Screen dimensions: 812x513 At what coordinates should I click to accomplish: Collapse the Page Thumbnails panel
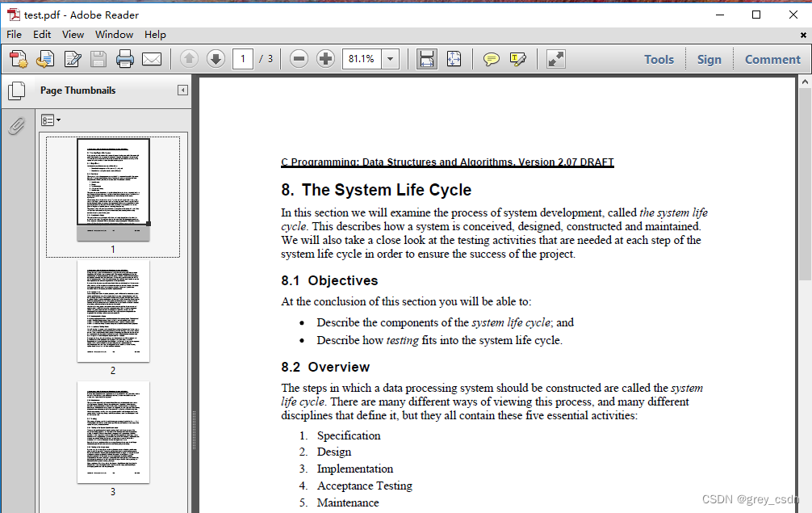tap(183, 89)
